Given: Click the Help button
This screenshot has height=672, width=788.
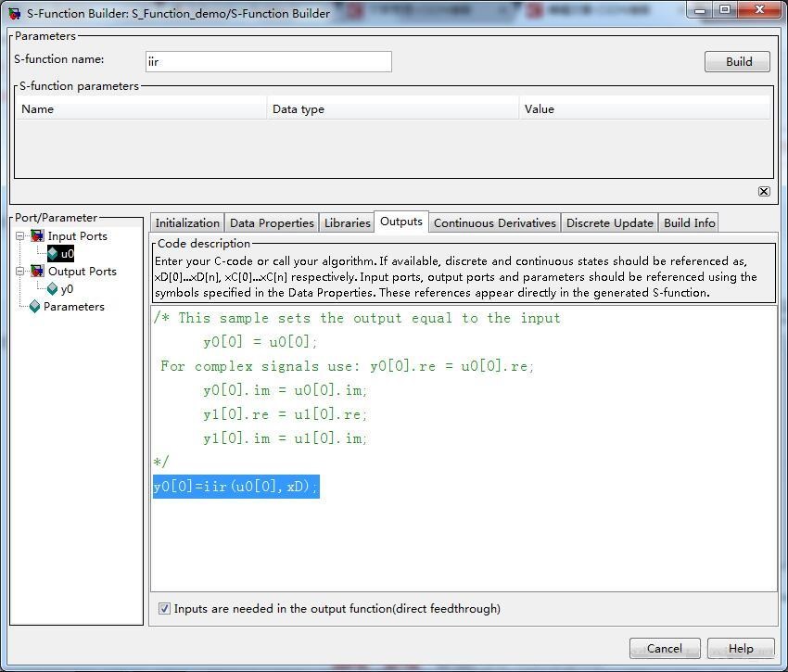Looking at the screenshot, I should click(x=741, y=649).
